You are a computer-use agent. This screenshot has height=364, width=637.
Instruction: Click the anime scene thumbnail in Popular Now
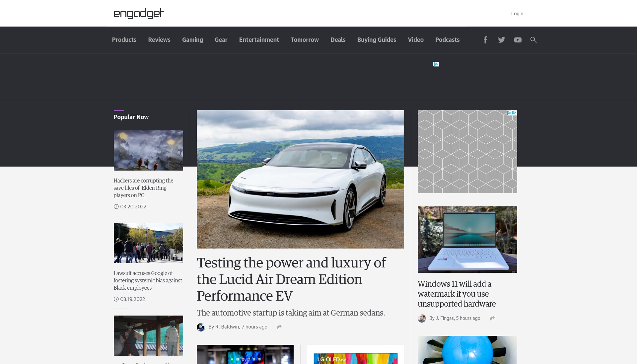(148, 335)
